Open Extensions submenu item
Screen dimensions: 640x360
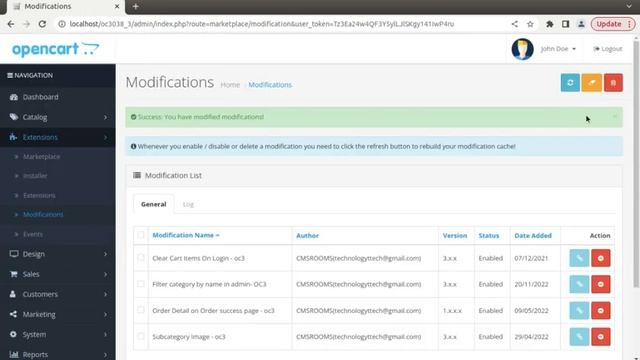click(x=39, y=196)
